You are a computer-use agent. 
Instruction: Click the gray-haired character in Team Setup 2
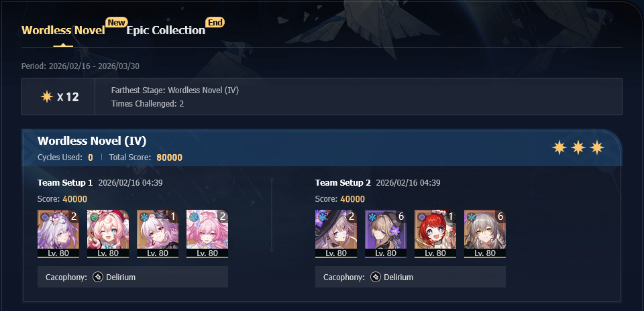pyautogui.click(x=485, y=235)
